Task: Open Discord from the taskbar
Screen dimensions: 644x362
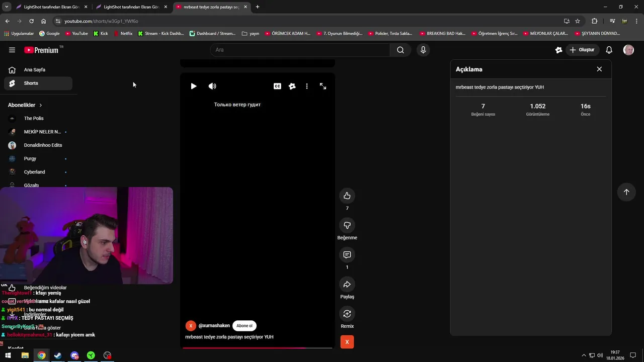Action: [74, 355]
